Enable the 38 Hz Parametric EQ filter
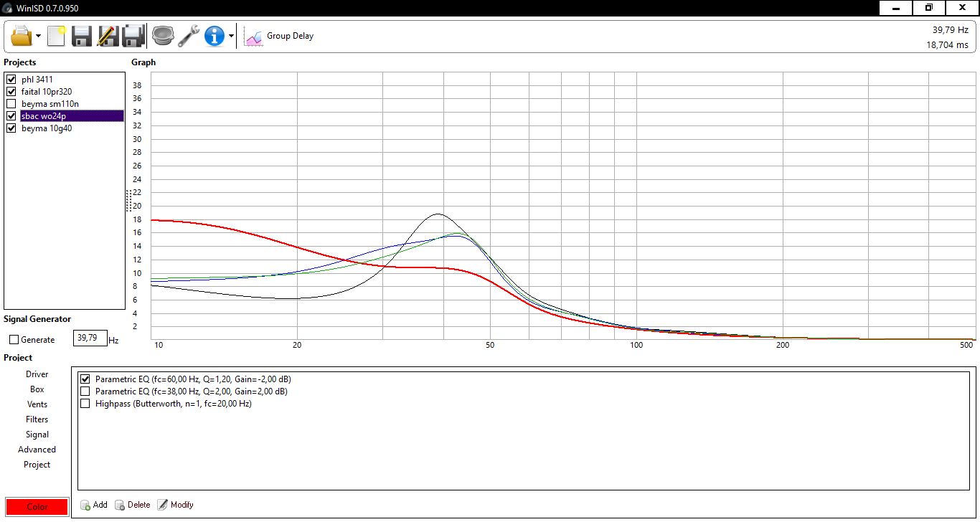 (x=85, y=391)
